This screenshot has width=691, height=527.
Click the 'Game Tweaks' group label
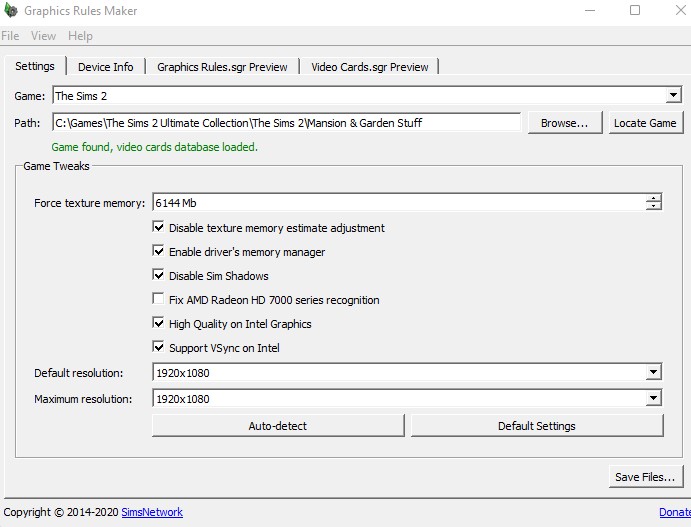click(x=56, y=166)
